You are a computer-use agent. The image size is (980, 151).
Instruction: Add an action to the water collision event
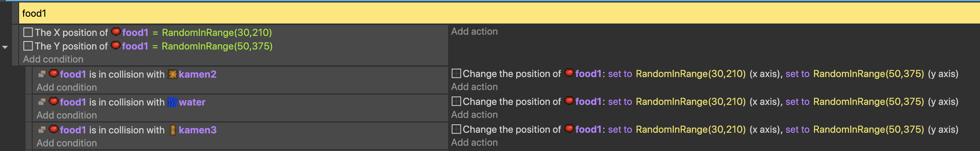(x=474, y=114)
